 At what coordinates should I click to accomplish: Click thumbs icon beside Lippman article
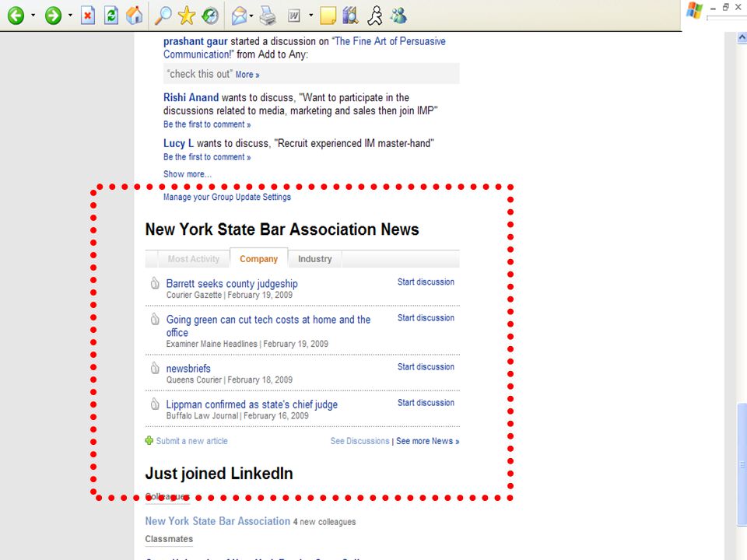155,404
